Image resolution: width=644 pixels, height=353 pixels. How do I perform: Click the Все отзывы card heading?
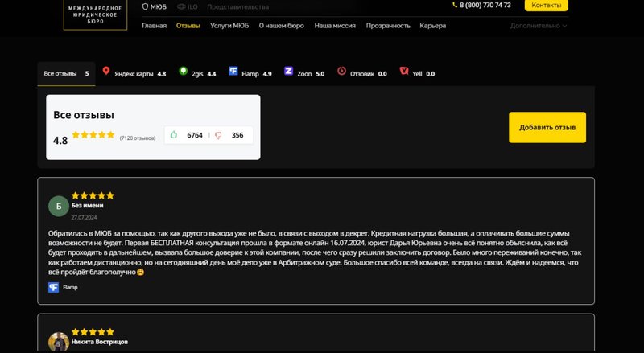(84, 115)
